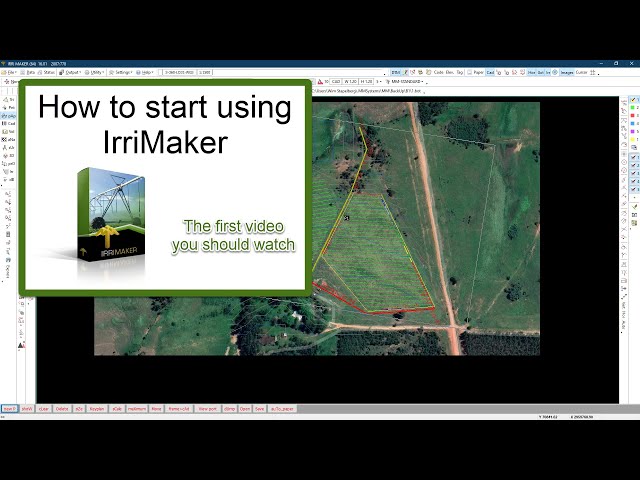
Task: Select the yellow layer 1 swatch
Action: point(634,100)
